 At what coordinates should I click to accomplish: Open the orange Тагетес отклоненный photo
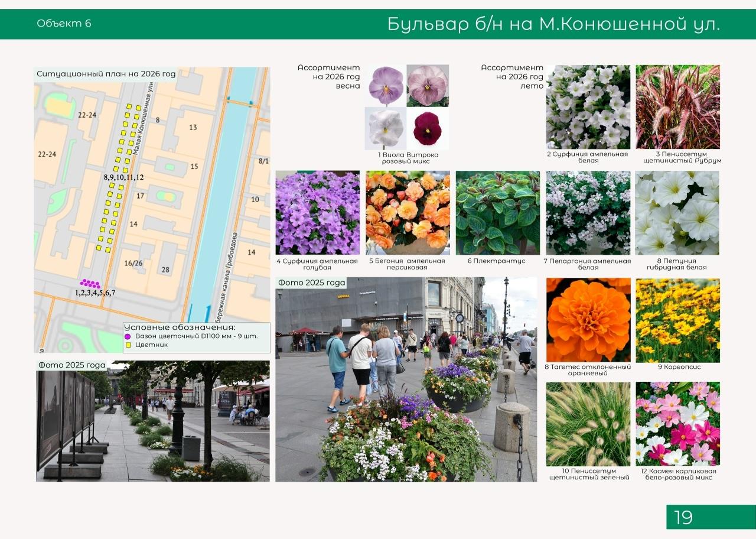pos(588,320)
